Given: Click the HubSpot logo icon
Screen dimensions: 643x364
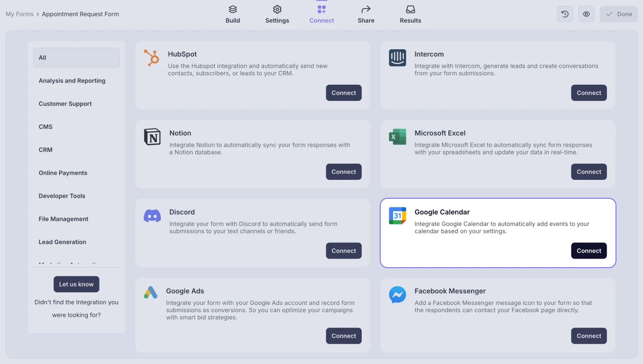Looking at the screenshot, I should coord(152,58).
